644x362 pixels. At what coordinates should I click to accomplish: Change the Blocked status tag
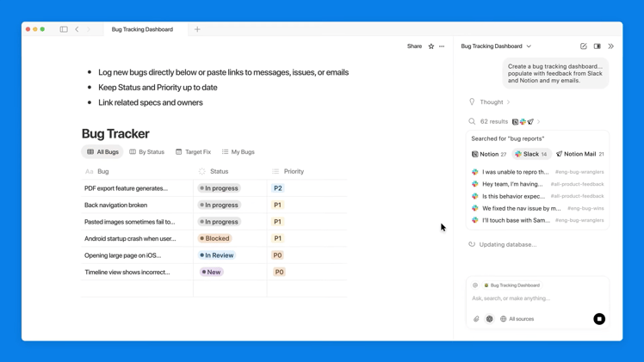[214, 238]
